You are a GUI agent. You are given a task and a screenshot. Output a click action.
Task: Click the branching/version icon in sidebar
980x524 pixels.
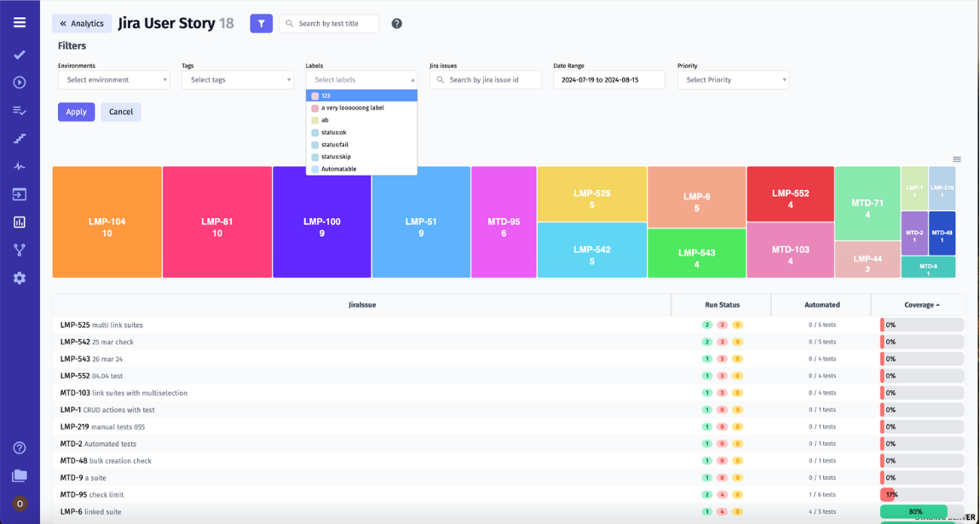(x=19, y=250)
